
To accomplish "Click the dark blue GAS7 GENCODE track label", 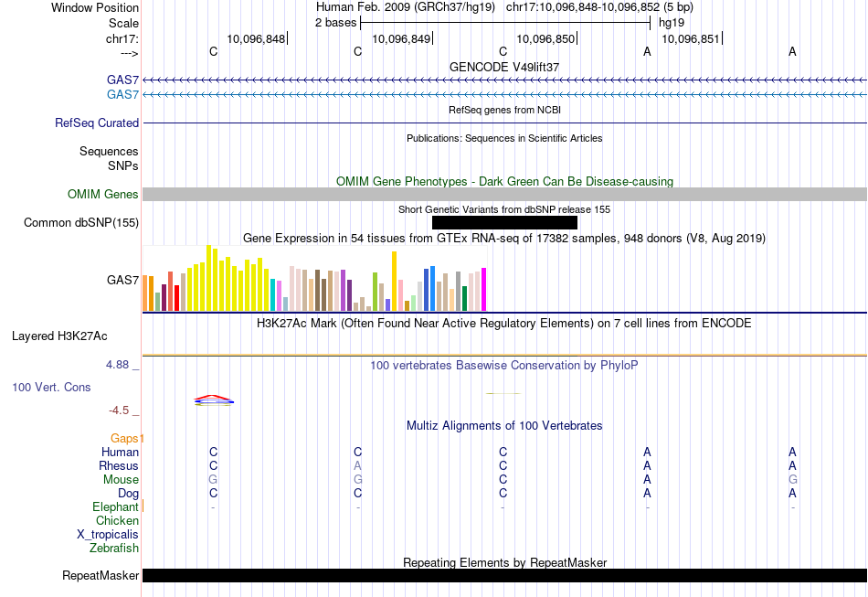I will [123, 80].
